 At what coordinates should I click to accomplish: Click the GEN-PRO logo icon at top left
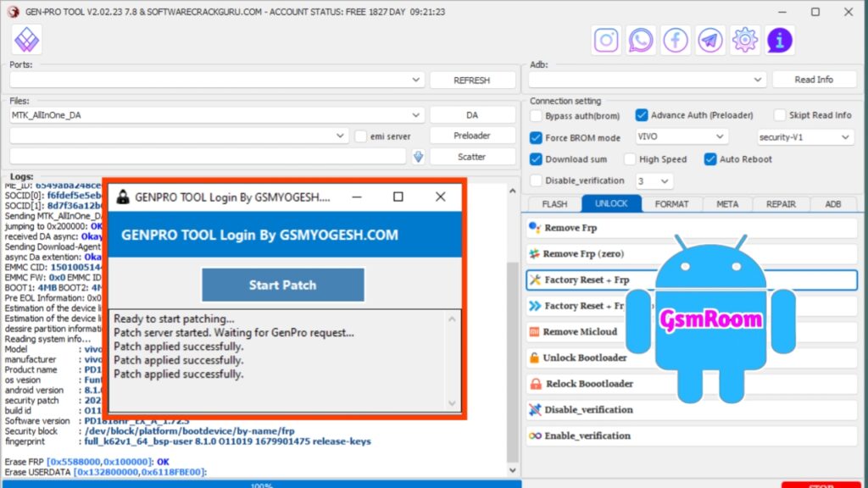(x=26, y=39)
